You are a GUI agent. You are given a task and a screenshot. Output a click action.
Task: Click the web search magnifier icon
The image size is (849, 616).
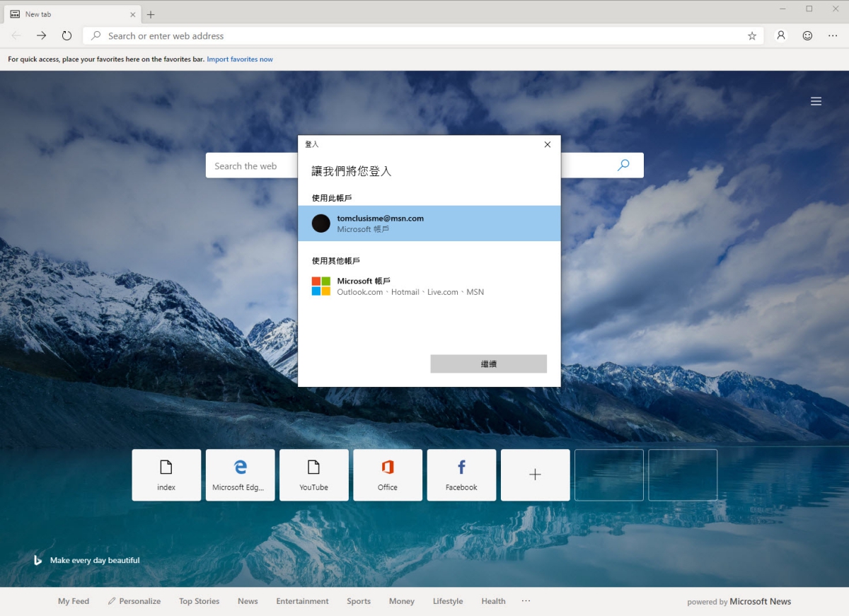click(x=623, y=165)
